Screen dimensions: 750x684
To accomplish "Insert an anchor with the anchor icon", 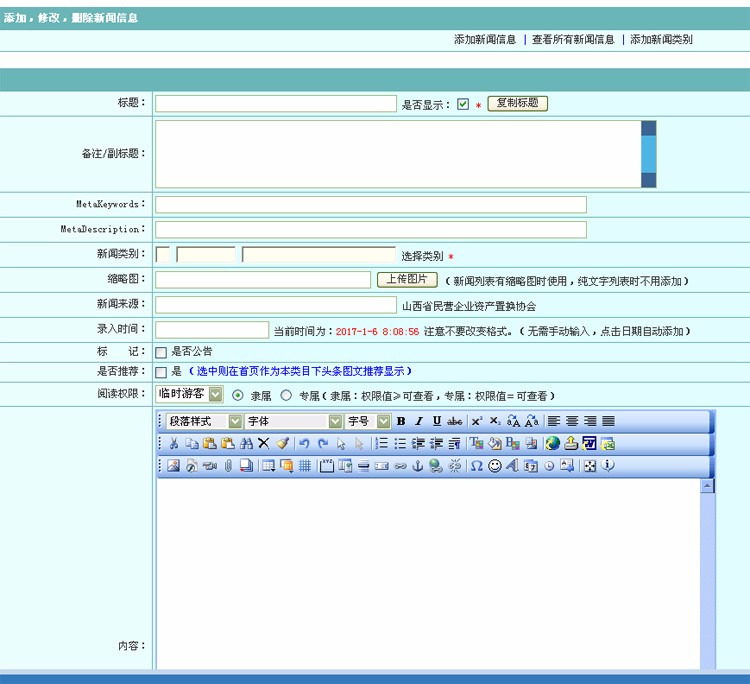I will click(418, 465).
